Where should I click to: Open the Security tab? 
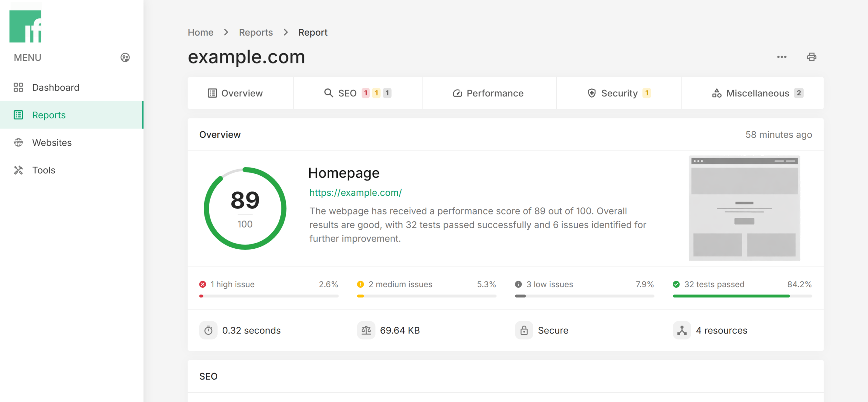point(619,93)
